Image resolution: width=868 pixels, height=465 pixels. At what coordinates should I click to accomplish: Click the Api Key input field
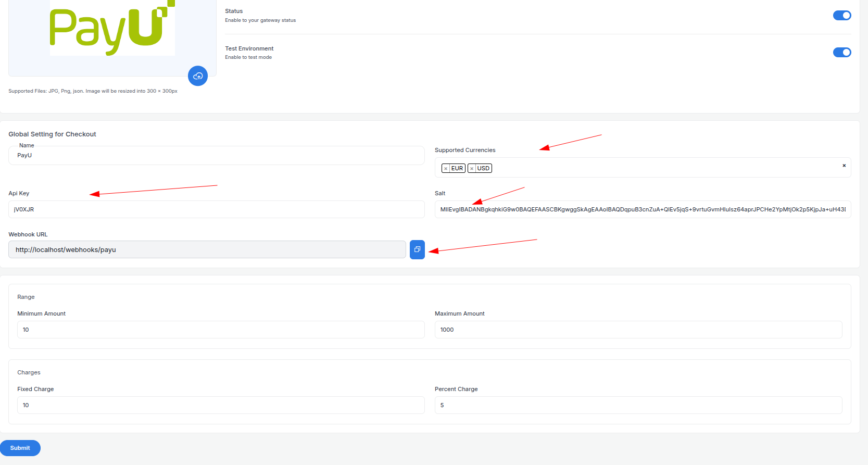point(217,209)
